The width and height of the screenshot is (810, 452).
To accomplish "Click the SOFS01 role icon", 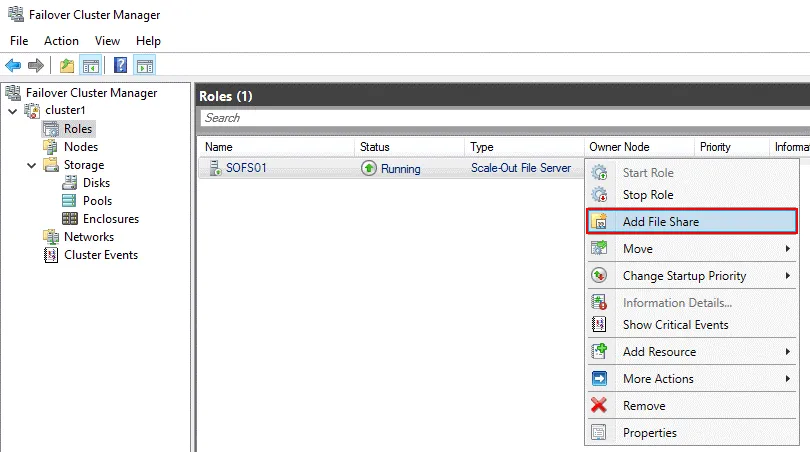I will (215, 168).
